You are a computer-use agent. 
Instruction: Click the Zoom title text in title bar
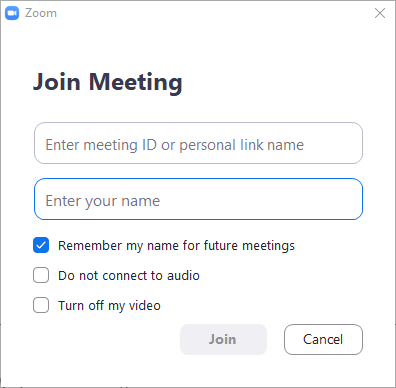(x=41, y=13)
